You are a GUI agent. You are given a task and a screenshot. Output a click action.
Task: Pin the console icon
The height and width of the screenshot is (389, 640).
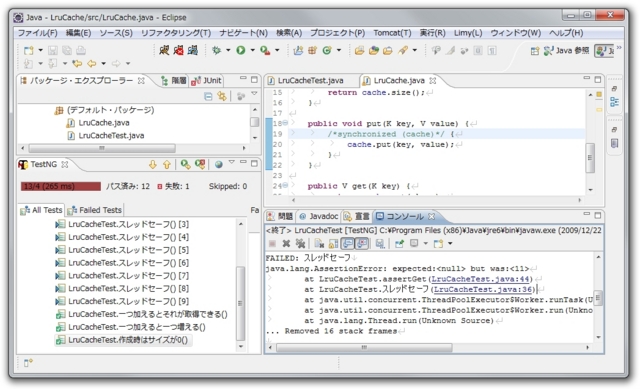(x=399, y=244)
